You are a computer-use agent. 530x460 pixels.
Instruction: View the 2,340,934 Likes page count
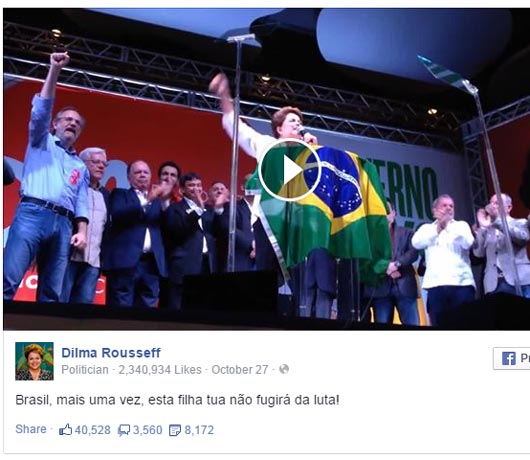coord(160,370)
